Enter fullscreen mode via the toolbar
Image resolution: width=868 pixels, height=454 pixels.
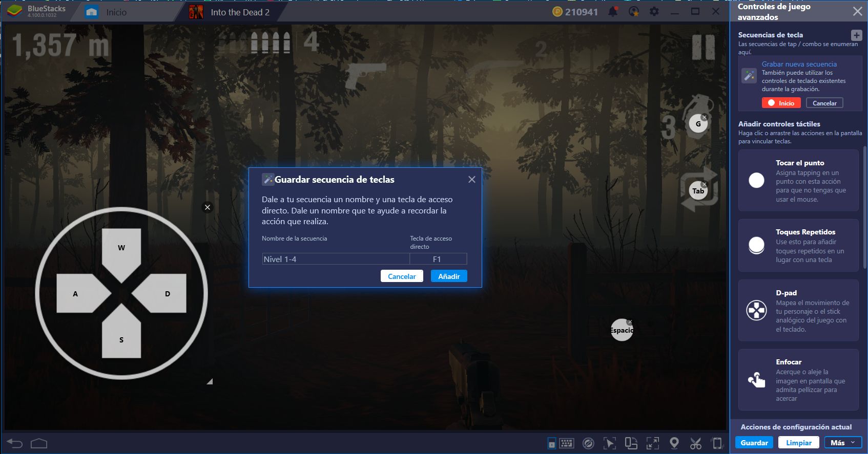coord(653,443)
